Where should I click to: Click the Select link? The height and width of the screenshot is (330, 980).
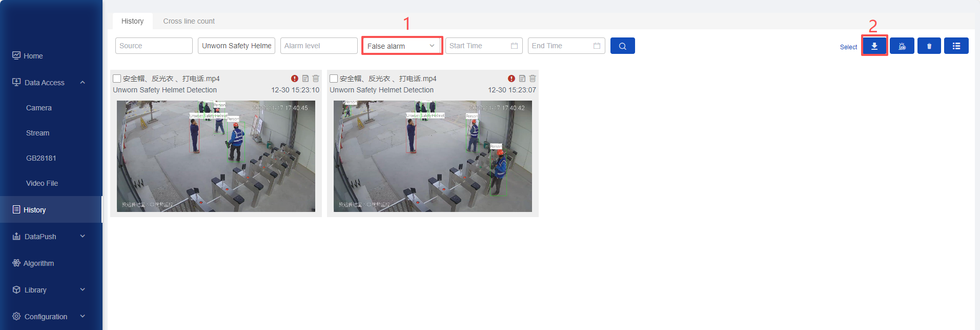tap(848, 47)
